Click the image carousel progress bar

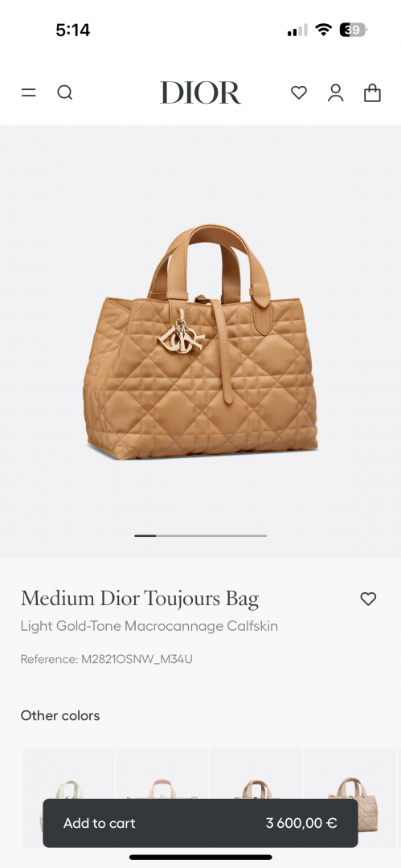pyautogui.click(x=201, y=535)
